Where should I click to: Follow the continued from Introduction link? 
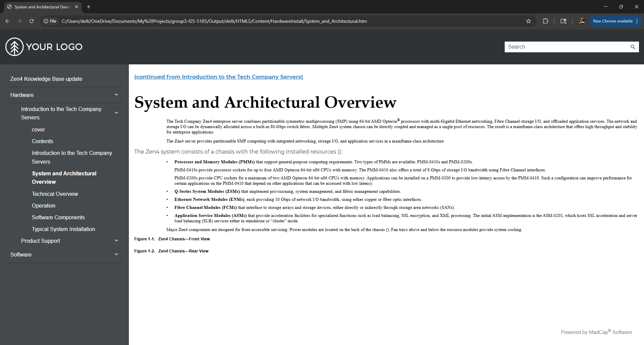[218, 77]
